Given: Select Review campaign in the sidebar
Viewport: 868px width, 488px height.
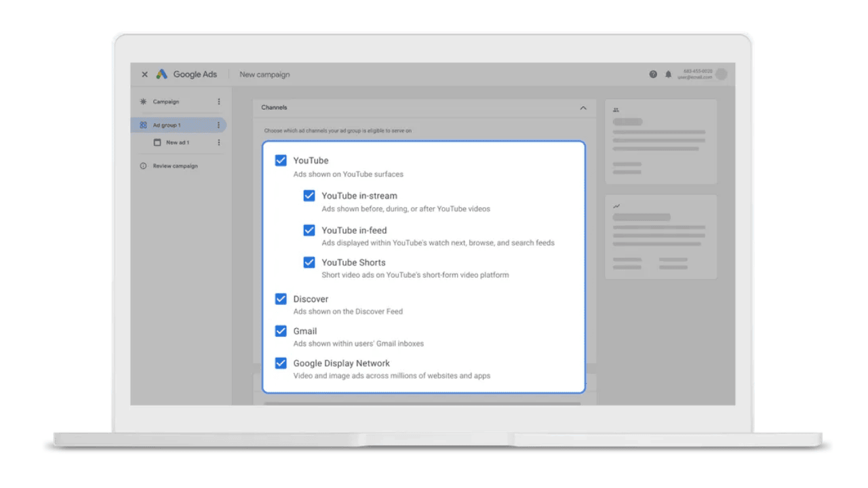Looking at the screenshot, I should tap(175, 166).
